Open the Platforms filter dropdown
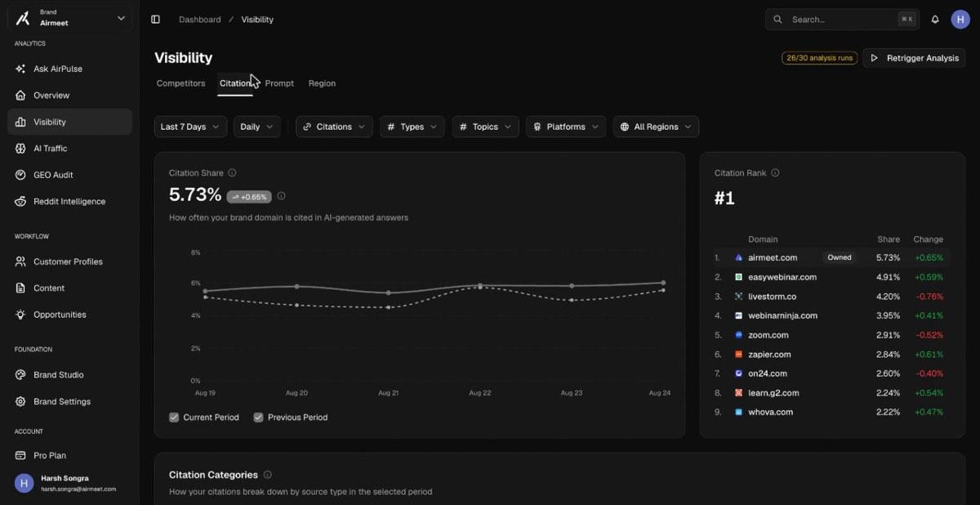Screen dimensions: 980x505 566,127
